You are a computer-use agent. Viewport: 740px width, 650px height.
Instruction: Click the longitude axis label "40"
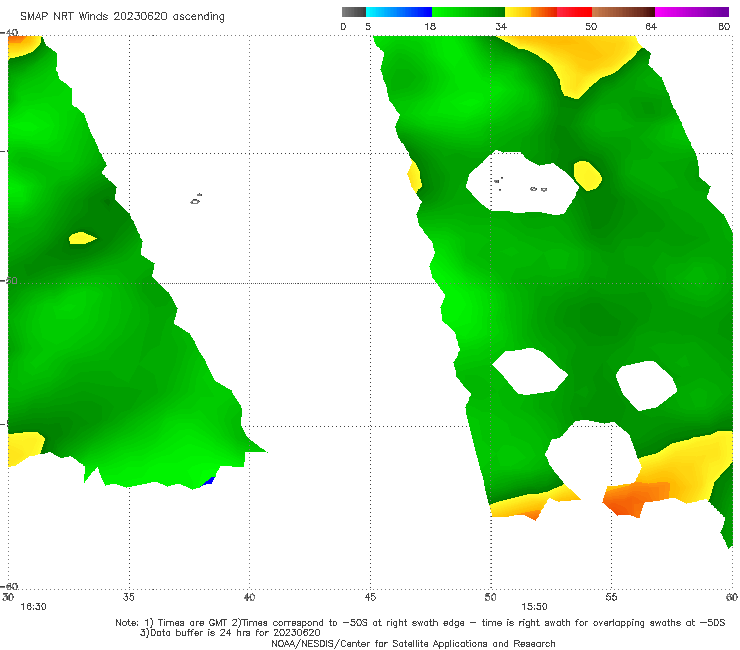point(249,597)
